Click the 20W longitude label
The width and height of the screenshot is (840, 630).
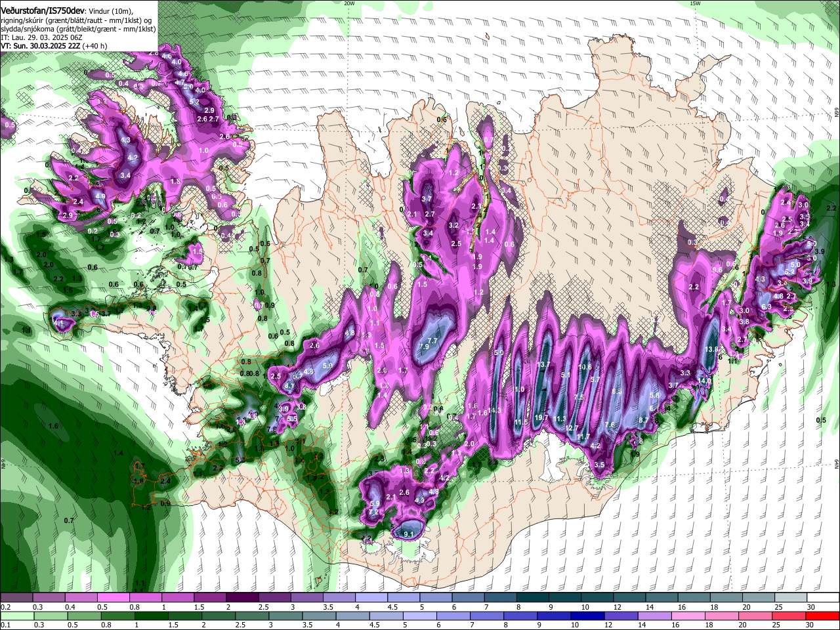pyautogui.click(x=349, y=3)
